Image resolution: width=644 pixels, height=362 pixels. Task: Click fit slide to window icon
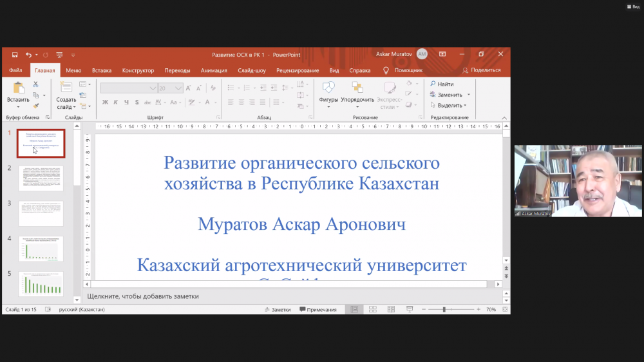point(504,310)
